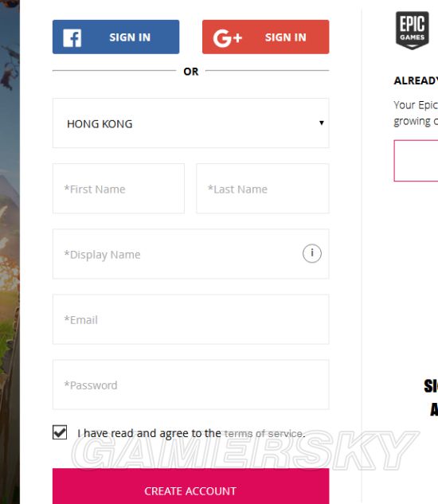Open the Hong Kong country dropdown
Image resolution: width=438 pixels, height=504 pixels.
pyautogui.click(x=190, y=123)
